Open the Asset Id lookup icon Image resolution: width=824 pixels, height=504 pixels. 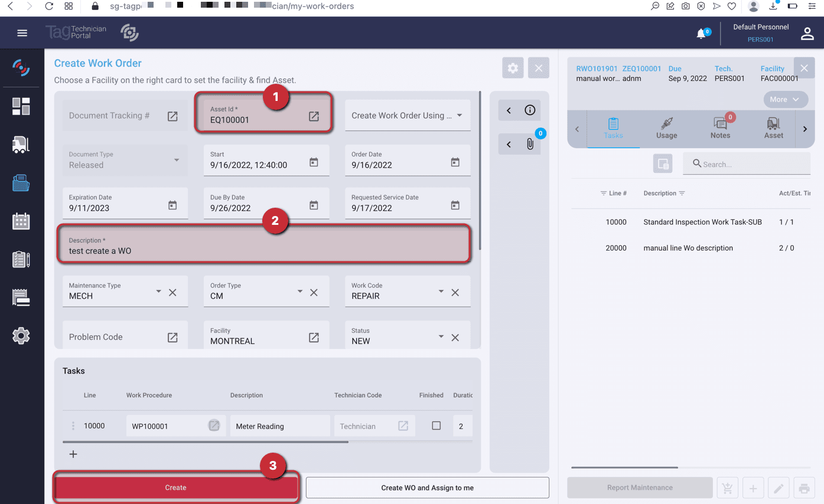(x=314, y=116)
